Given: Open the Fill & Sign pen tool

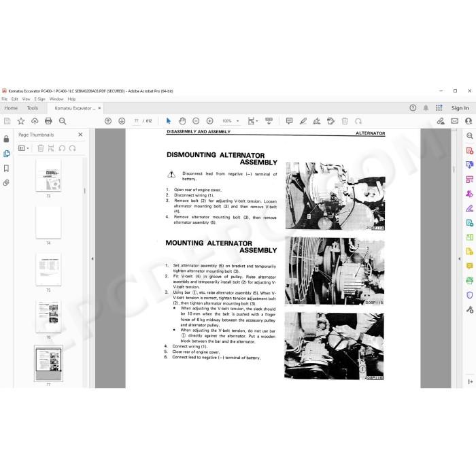Looking at the screenshot, I should click(x=470, y=209).
